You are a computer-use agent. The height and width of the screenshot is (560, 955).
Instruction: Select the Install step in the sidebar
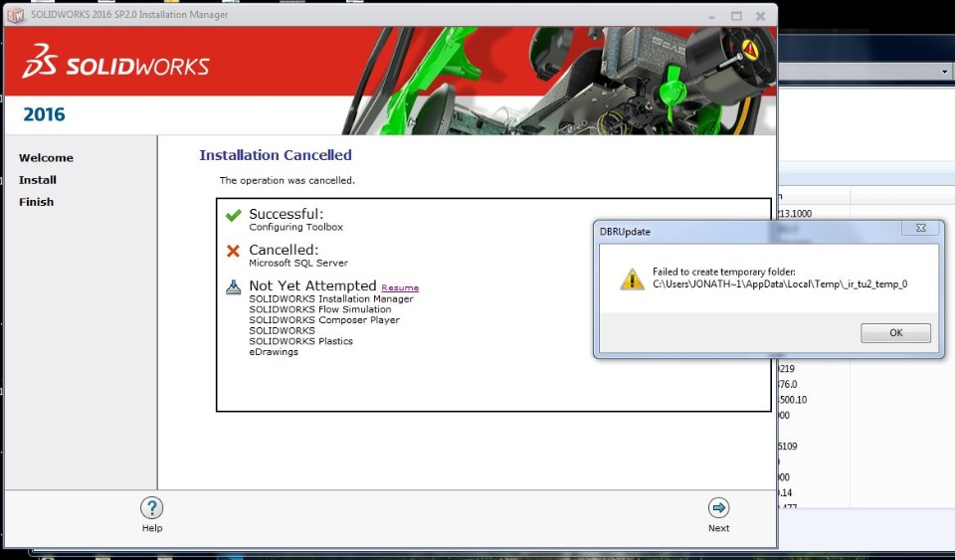pyautogui.click(x=38, y=180)
